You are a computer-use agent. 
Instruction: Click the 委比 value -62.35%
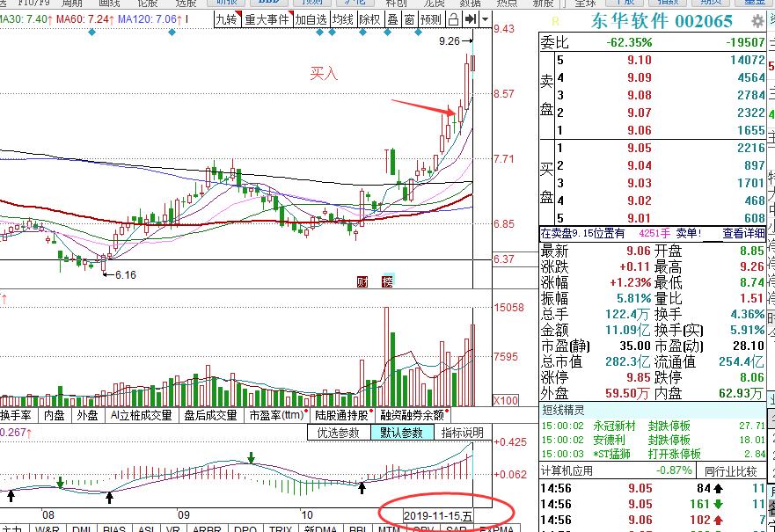click(x=629, y=42)
